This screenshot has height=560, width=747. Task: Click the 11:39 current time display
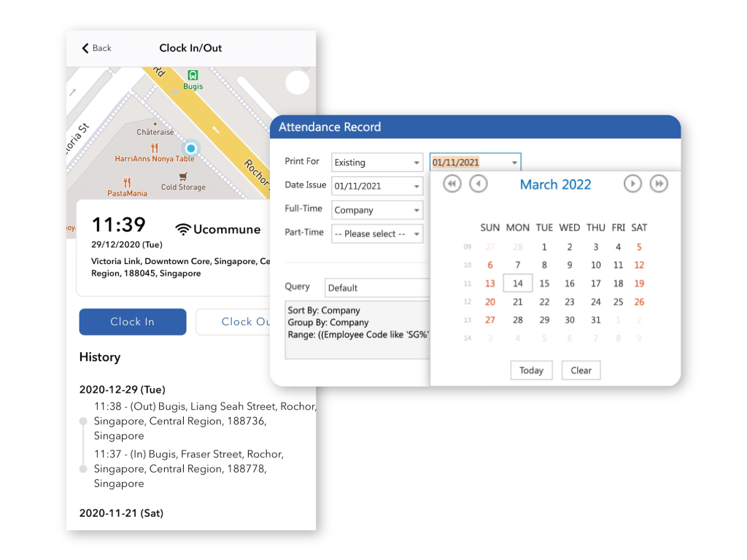119,225
